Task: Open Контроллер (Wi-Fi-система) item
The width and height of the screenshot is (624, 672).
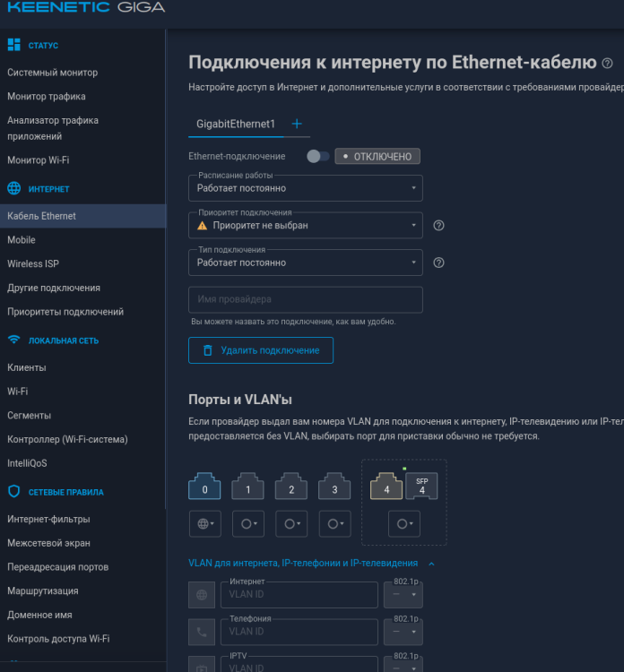Action: [67, 440]
